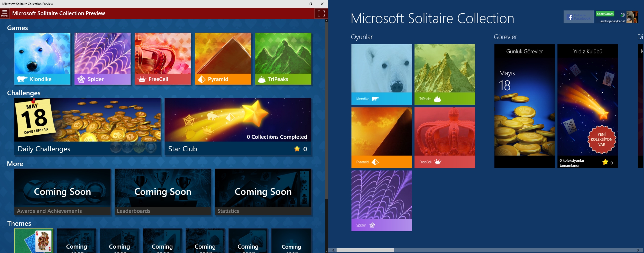Open Klondike tile in Turkish Collection window

pyautogui.click(x=382, y=74)
